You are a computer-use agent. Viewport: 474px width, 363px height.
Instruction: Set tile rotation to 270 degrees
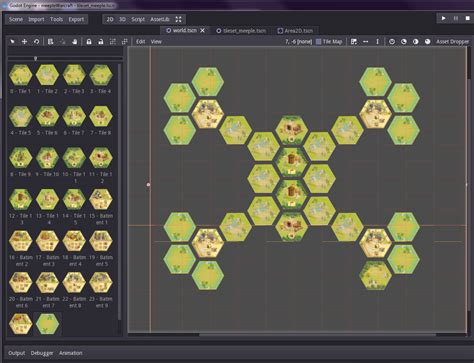coord(427,42)
